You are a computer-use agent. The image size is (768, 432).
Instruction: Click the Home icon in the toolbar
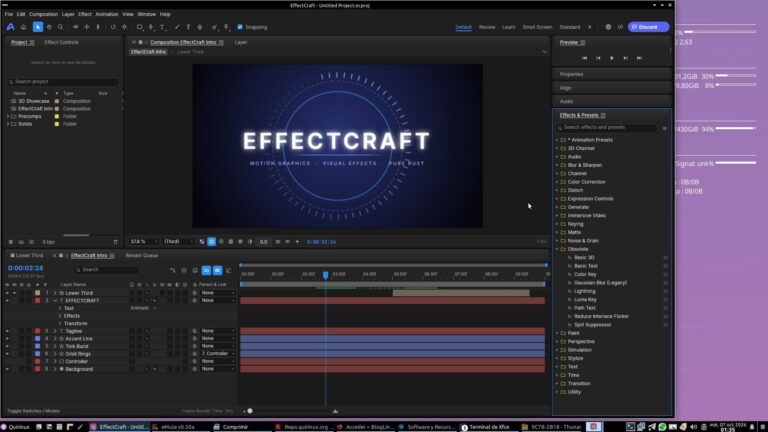23,27
